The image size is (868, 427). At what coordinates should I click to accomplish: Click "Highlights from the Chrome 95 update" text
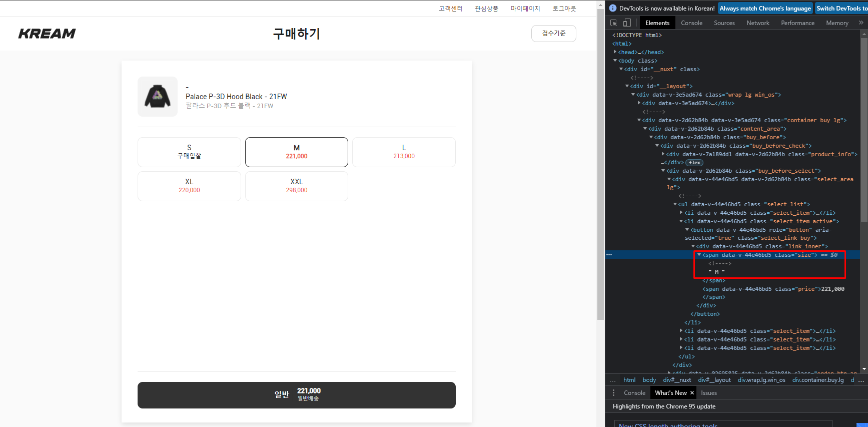click(x=664, y=406)
